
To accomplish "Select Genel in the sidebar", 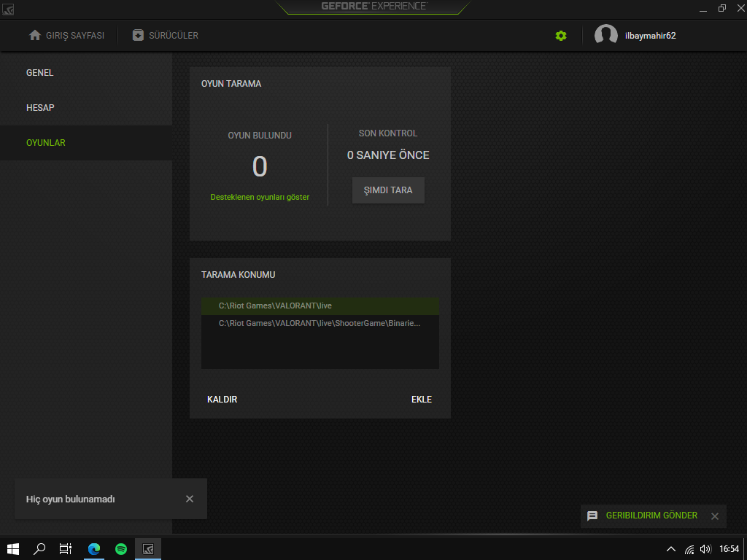I will [x=86, y=73].
